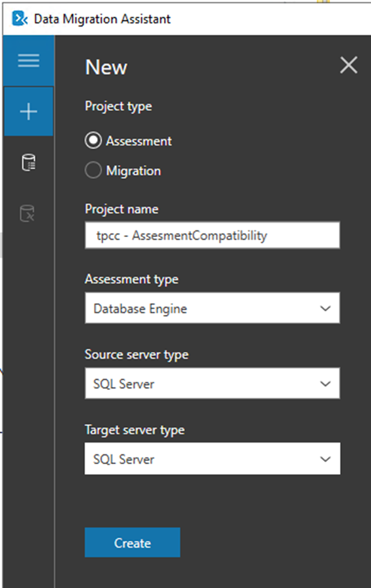Click the Target server type label
This screenshot has height=588, width=371.
pyautogui.click(x=135, y=430)
